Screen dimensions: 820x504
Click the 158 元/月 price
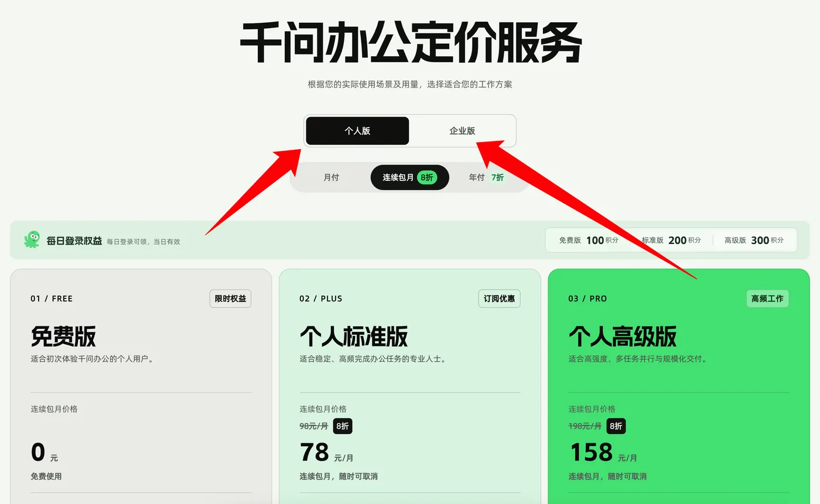(603, 453)
